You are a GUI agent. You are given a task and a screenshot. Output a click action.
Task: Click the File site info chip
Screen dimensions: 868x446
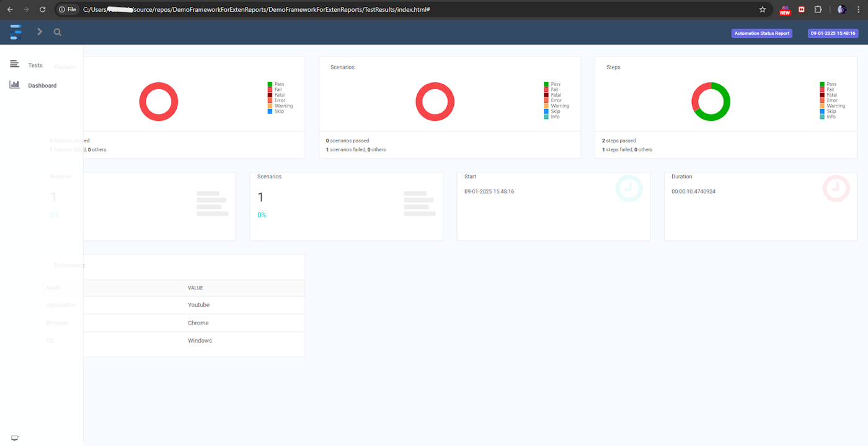tap(68, 9)
